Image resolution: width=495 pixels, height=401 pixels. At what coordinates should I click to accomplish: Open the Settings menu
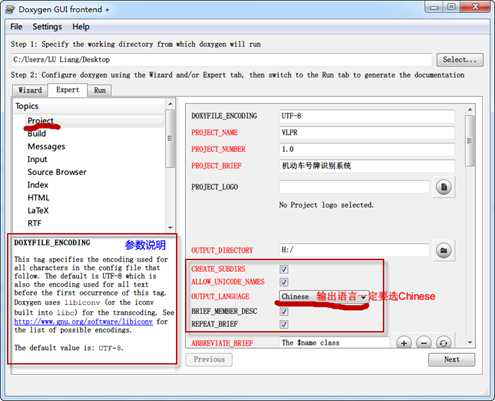click(x=47, y=27)
